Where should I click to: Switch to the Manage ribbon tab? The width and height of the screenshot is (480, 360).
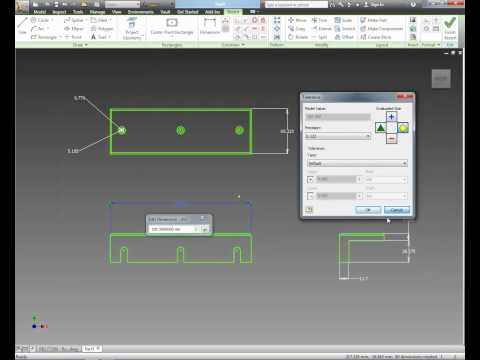97,12
